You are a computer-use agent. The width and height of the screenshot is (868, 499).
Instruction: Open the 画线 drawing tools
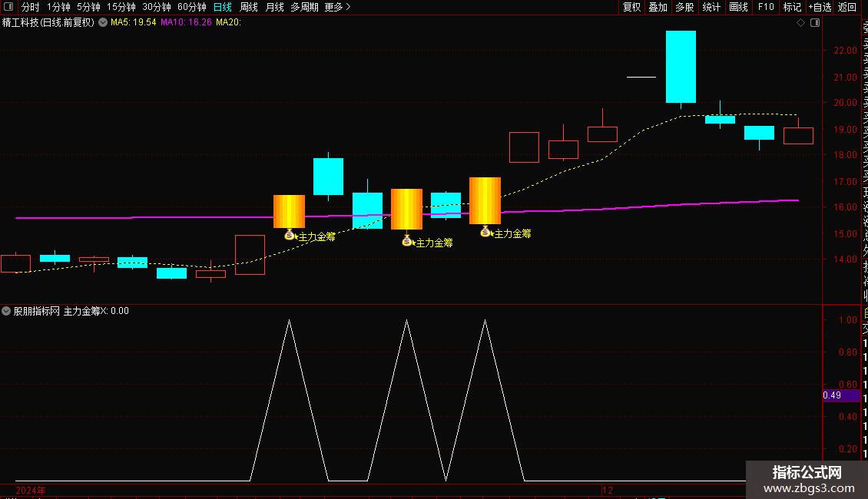pyautogui.click(x=738, y=7)
